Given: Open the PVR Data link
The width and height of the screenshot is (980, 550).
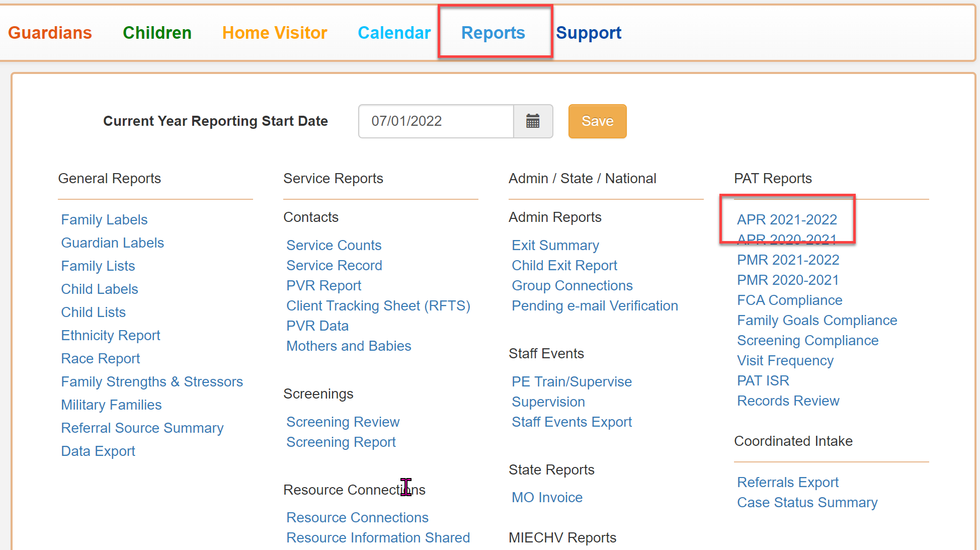Looking at the screenshot, I should (317, 326).
